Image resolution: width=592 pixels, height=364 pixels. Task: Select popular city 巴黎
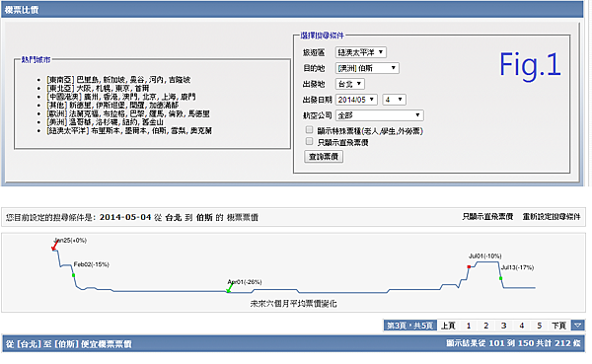137,113
